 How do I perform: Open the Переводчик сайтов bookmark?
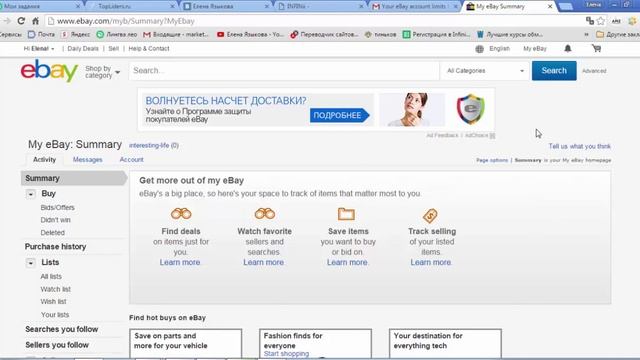324,35
